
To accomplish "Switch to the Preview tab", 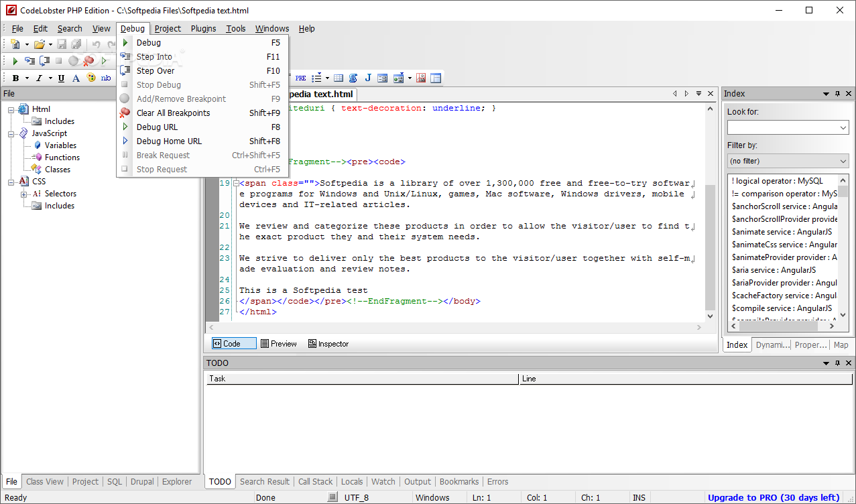I will 279,343.
